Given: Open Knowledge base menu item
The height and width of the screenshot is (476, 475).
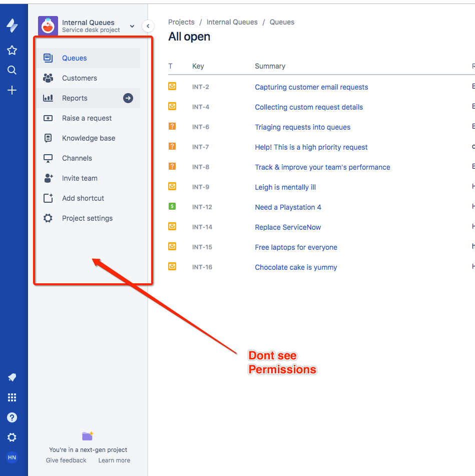Looking at the screenshot, I should pyautogui.click(x=88, y=138).
